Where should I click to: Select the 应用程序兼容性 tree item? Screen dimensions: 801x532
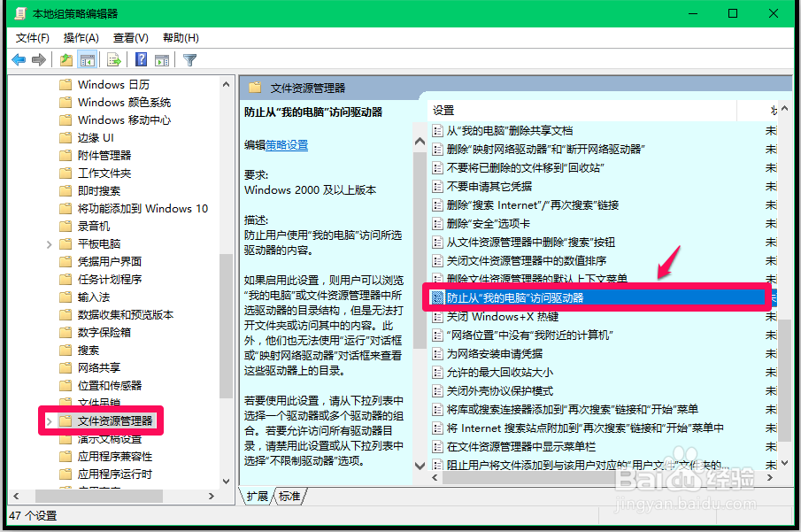coord(115,457)
